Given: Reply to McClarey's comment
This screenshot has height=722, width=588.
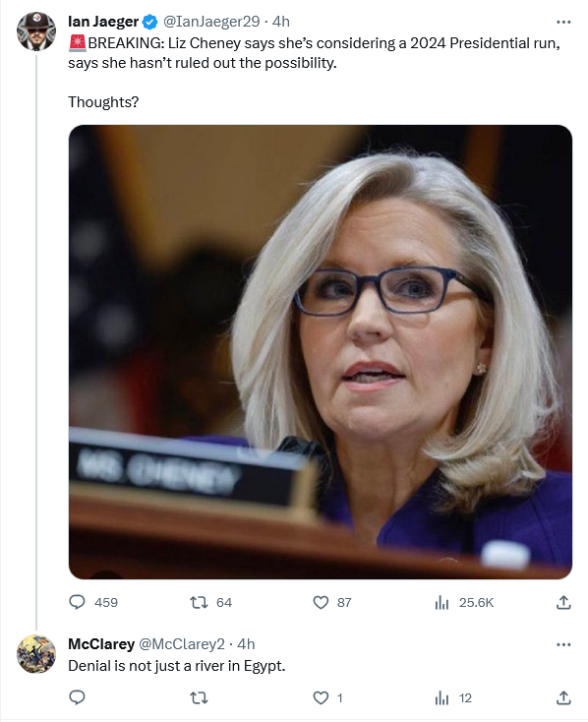Looking at the screenshot, I should point(77,698).
